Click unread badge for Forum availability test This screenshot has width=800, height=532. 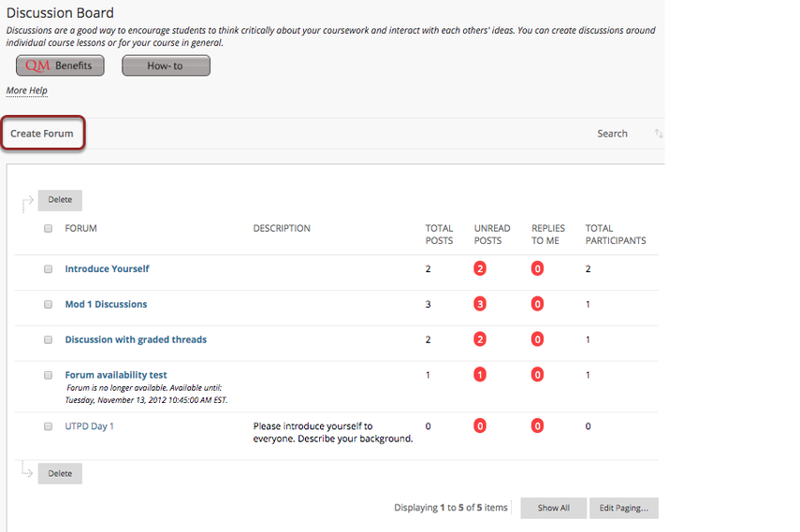point(480,375)
